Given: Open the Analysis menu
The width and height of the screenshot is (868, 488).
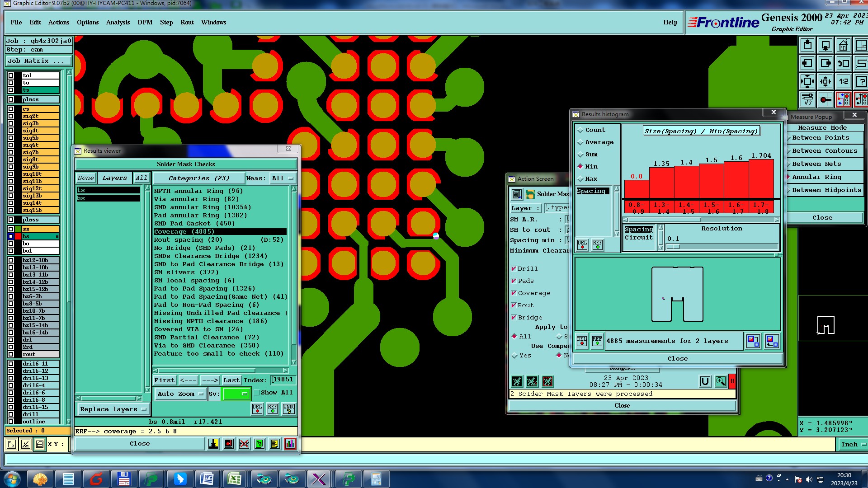Looking at the screenshot, I should tap(118, 22).
